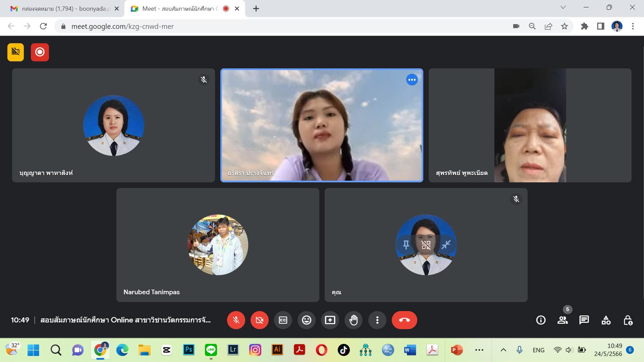Click the red recording extension button

pyautogui.click(x=40, y=52)
